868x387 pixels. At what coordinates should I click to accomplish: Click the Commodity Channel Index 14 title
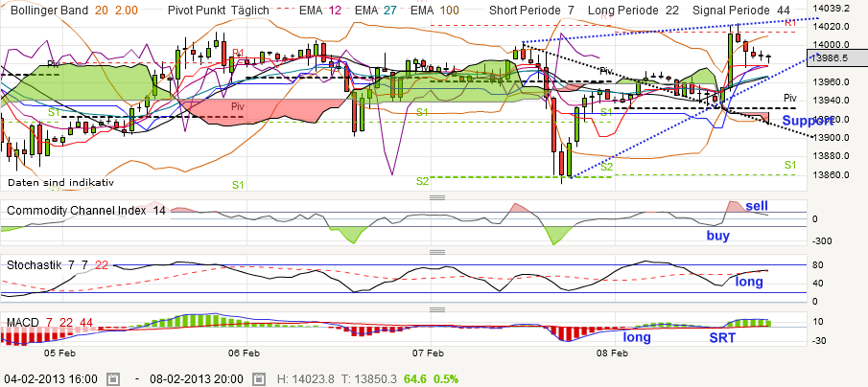click(85, 211)
